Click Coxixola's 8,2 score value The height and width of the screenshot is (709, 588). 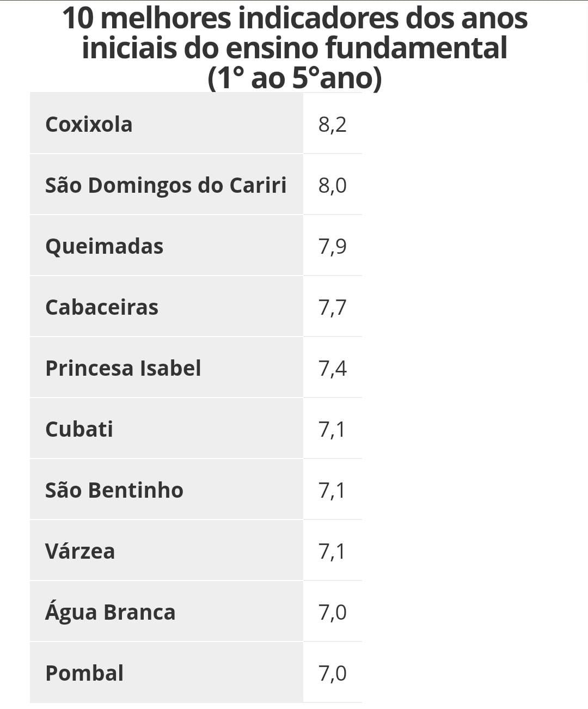332,125
